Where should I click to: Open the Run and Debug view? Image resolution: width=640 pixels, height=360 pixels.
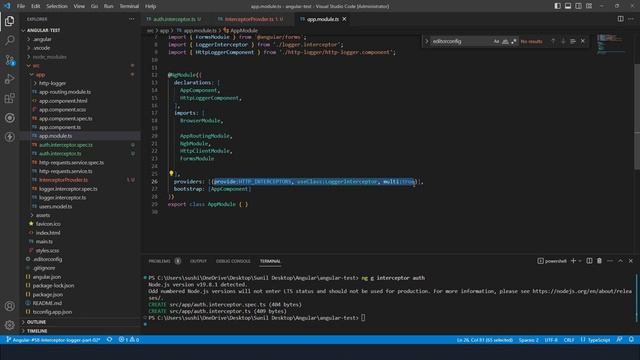point(10,79)
